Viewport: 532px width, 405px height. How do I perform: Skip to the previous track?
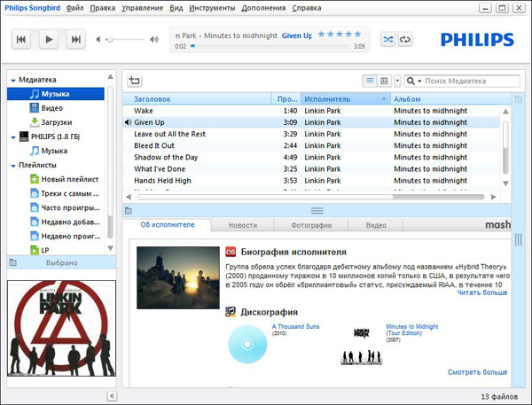click(21, 40)
